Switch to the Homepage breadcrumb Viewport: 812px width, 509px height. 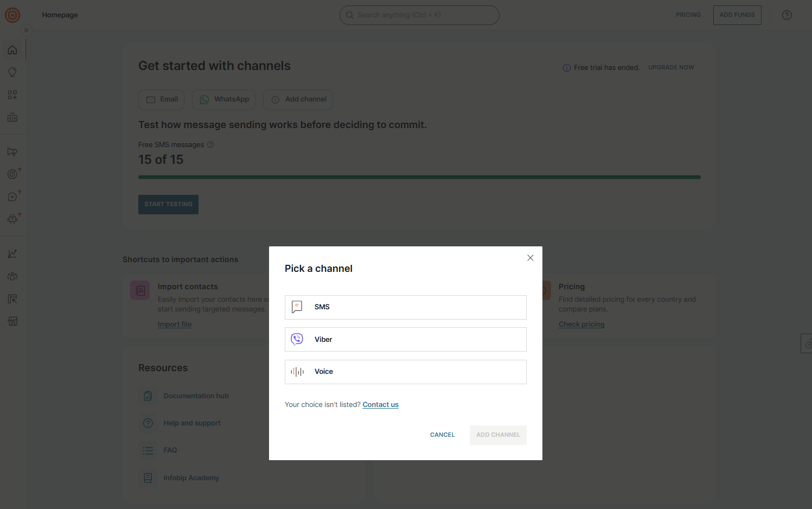coord(60,15)
